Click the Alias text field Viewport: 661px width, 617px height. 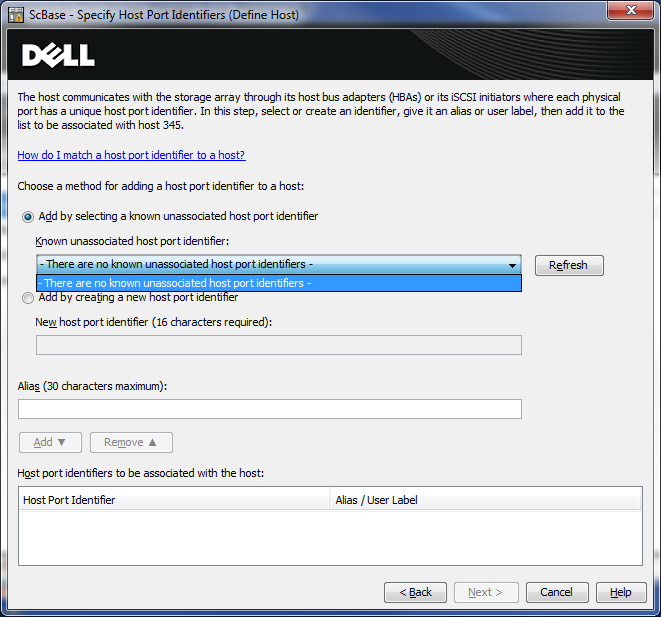pos(269,409)
